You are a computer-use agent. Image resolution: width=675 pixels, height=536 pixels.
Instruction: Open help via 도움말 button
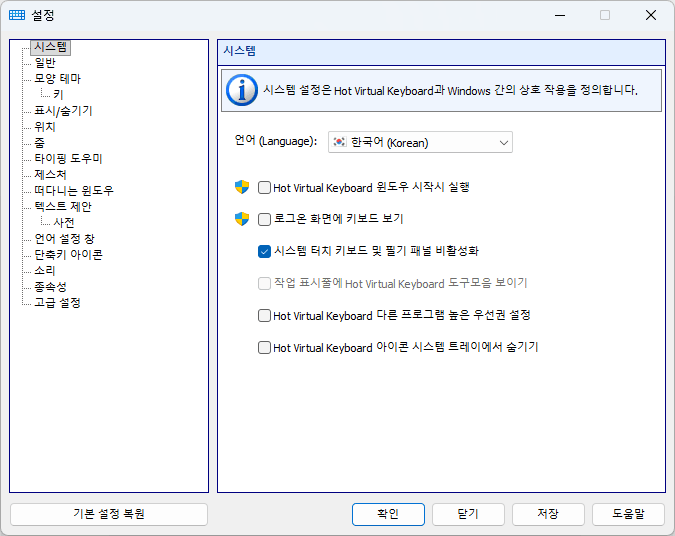coord(629,514)
